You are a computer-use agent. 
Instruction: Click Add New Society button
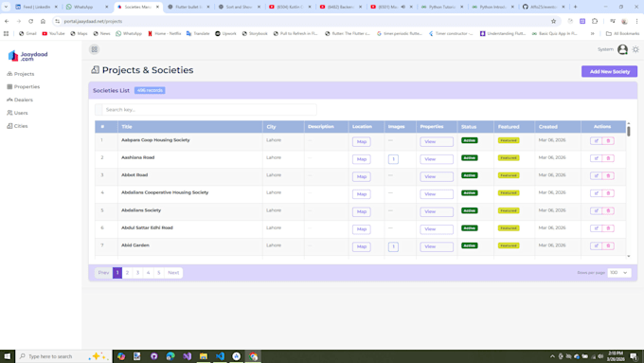[x=610, y=71]
